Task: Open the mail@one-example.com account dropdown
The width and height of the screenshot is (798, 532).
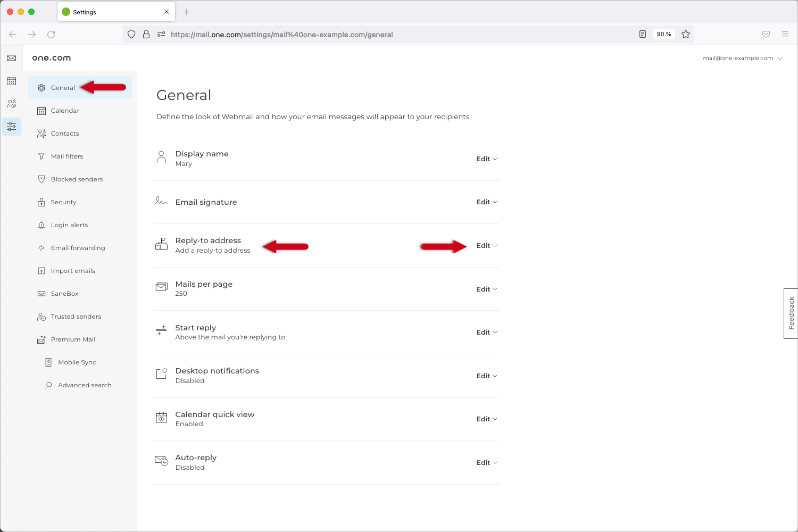Action: point(742,59)
